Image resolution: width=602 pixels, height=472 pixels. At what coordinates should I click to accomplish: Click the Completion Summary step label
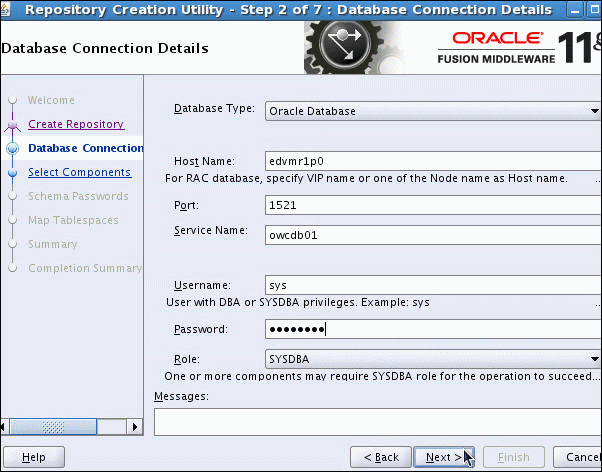tap(85, 268)
